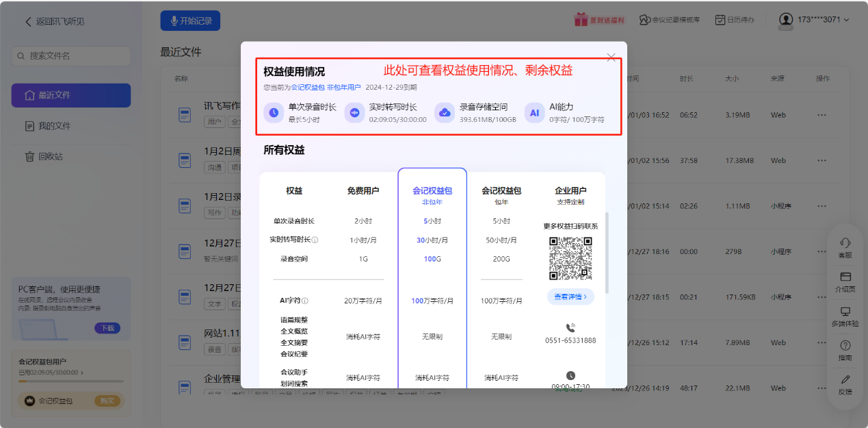
Task: Click the 37:58 duration in the file list
Action: click(x=689, y=160)
